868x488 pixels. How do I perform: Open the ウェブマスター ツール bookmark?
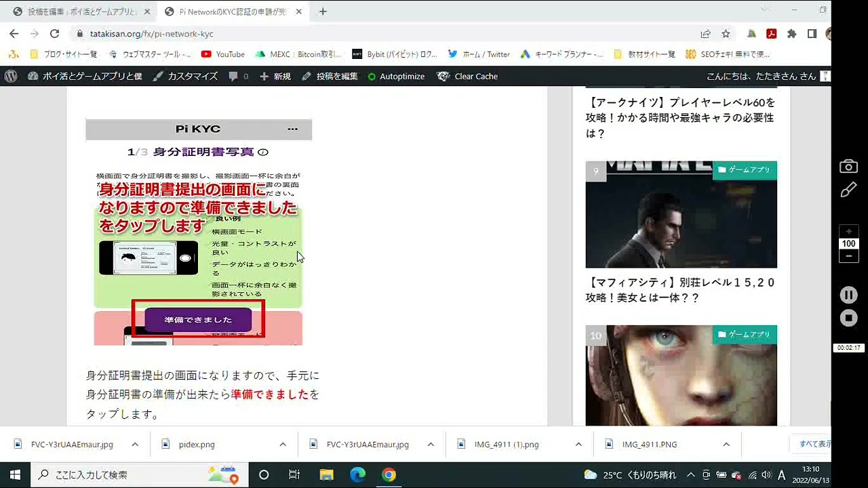tap(149, 54)
